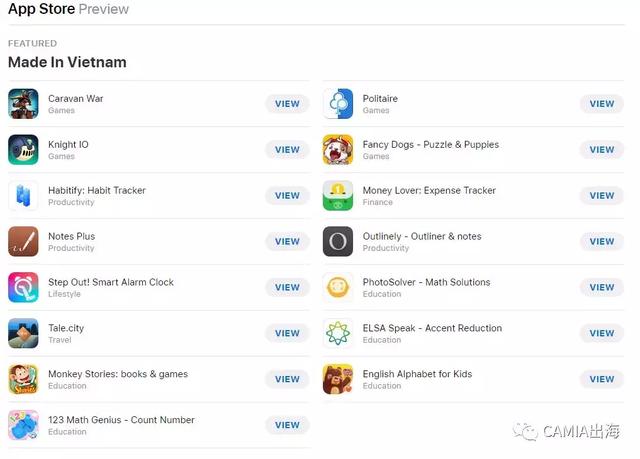Image resolution: width=640 pixels, height=459 pixels.
Task: Open Step Out! Smart Alarm Clock icon
Action: (23, 288)
